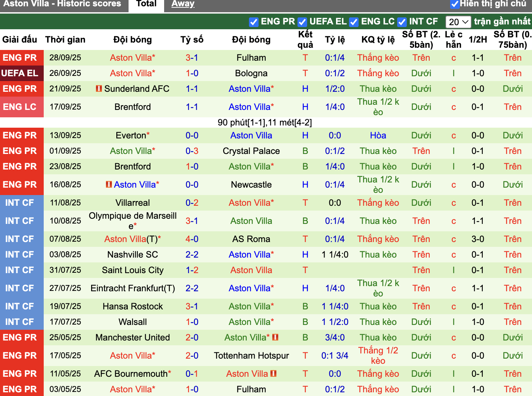Open the Crystal Palace team link
532x396 pixels.
click(251, 151)
